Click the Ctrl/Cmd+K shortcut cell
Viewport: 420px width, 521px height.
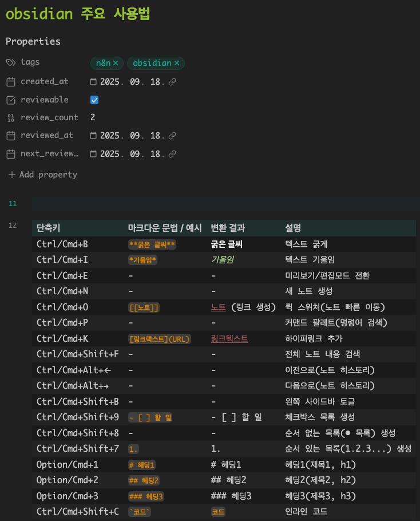click(62, 339)
